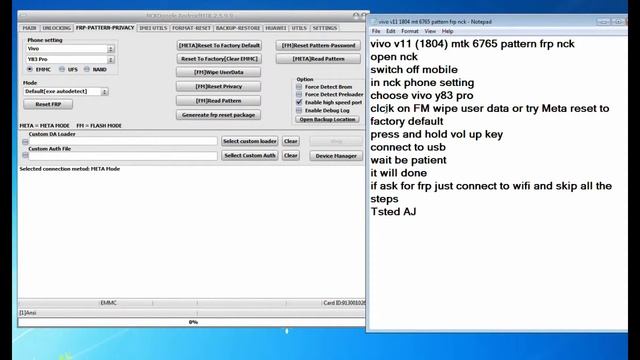Click the Custom DA Loader path field
The height and width of the screenshot is (360, 640).
click(123, 141)
